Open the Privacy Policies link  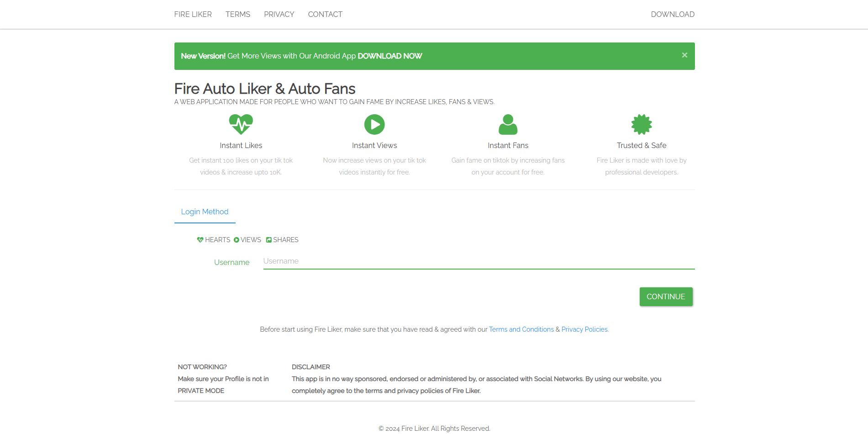coord(584,329)
